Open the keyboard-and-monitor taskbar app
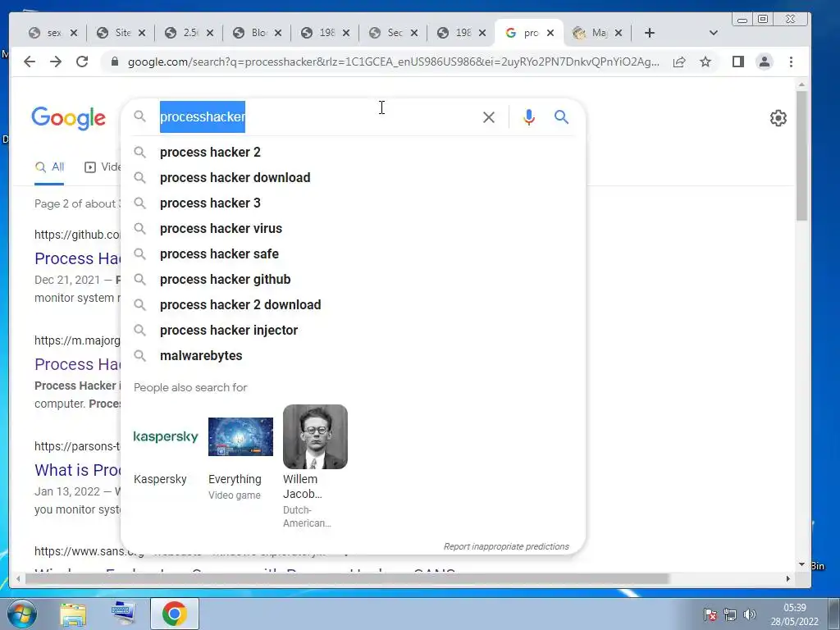Screen dimensions: 840x630 pyautogui.click(x=124, y=614)
